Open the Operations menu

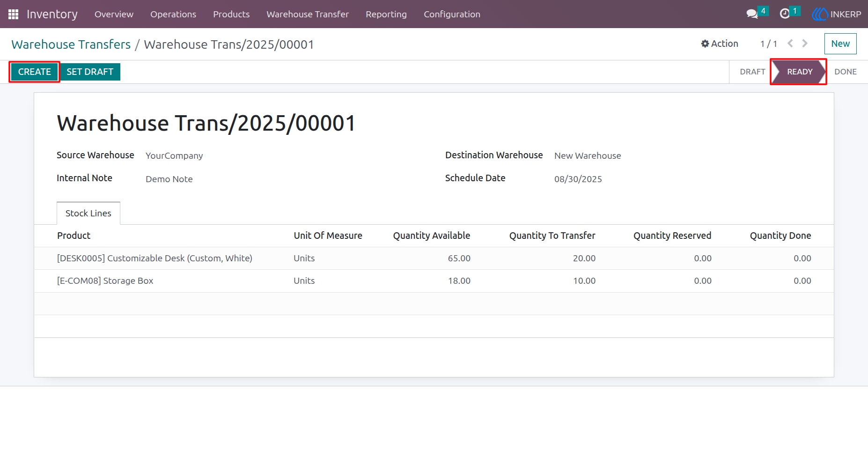coord(173,14)
